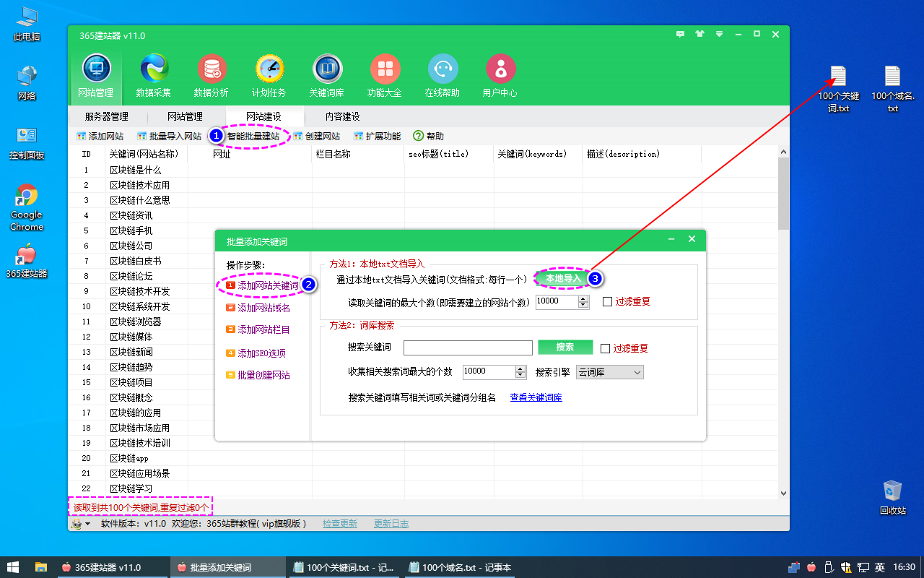Viewport: 924px width, 578px height.
Task: Select the 100个关键词.txt desktop file
Action: coord(838,89)
